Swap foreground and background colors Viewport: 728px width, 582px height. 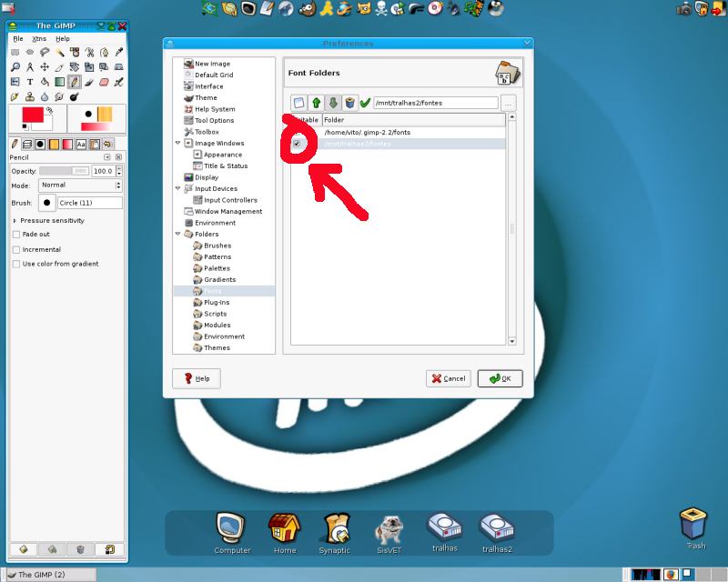point(49,110)
